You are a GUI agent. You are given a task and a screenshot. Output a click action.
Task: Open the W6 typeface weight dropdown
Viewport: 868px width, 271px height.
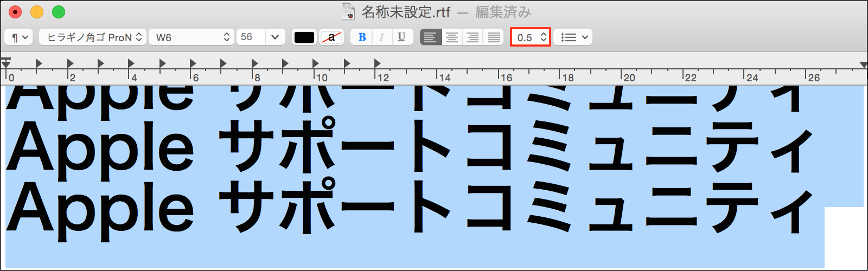192,37
